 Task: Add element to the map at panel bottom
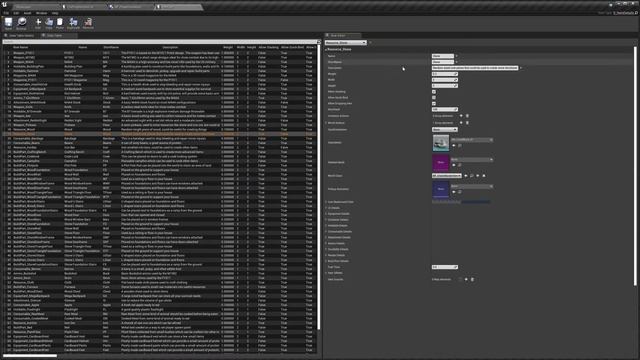(466, 279)
